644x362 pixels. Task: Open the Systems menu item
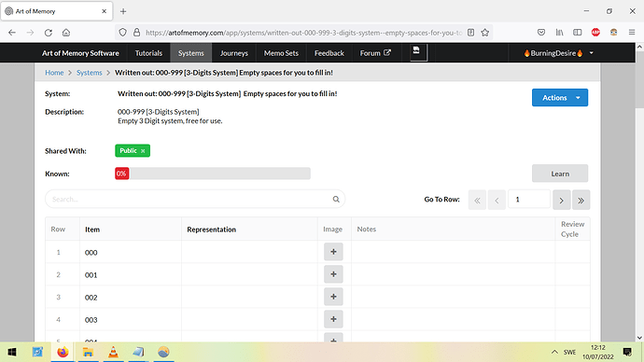[x=191, y=53]
